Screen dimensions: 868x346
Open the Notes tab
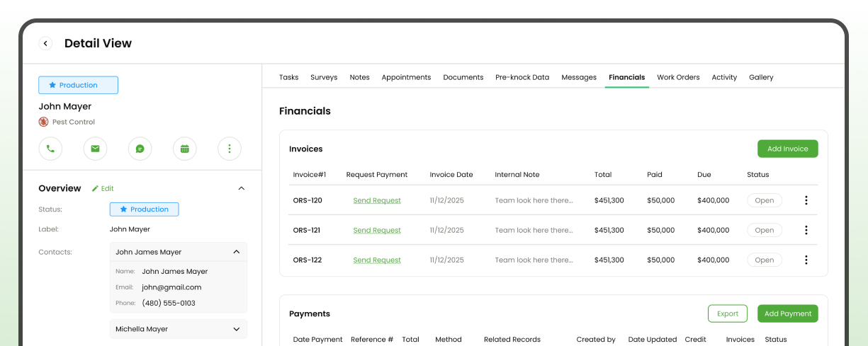[359, 77]
